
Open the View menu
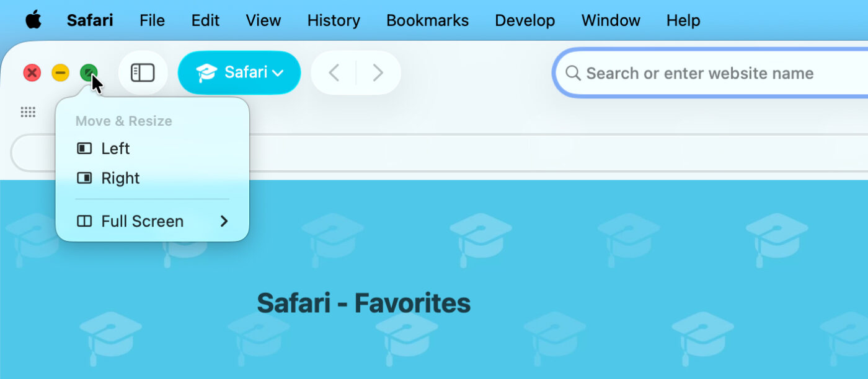[263, 20]
